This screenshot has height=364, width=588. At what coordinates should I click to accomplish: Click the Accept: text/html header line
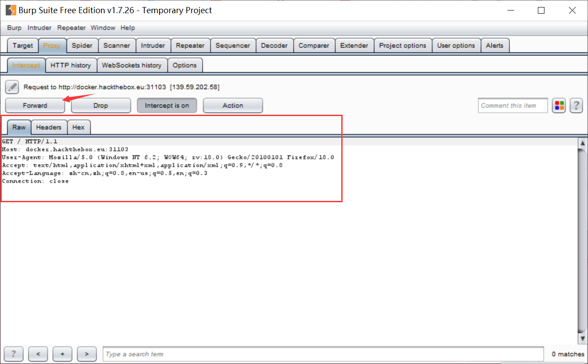142,165
